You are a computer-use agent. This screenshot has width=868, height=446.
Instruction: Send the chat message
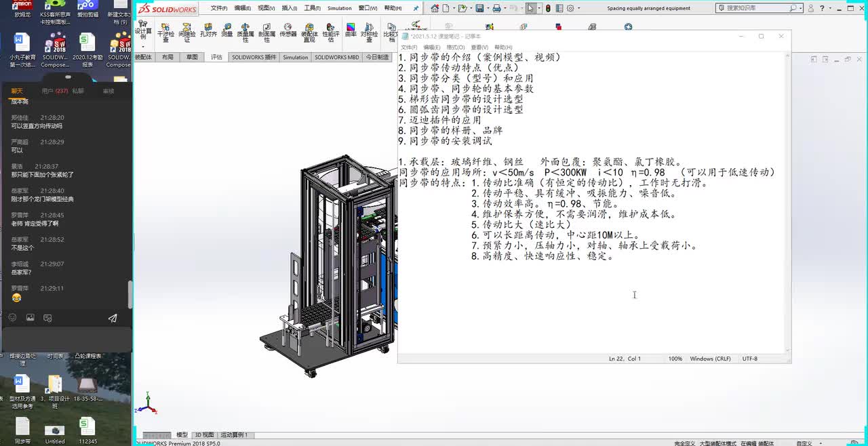(112, 318)
